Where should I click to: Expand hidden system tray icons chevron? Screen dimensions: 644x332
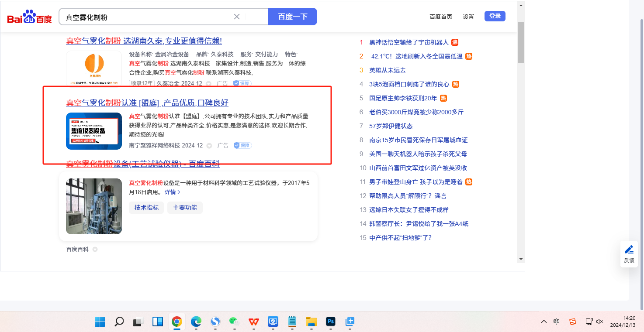pyautogui.click(x=544, y=322)
